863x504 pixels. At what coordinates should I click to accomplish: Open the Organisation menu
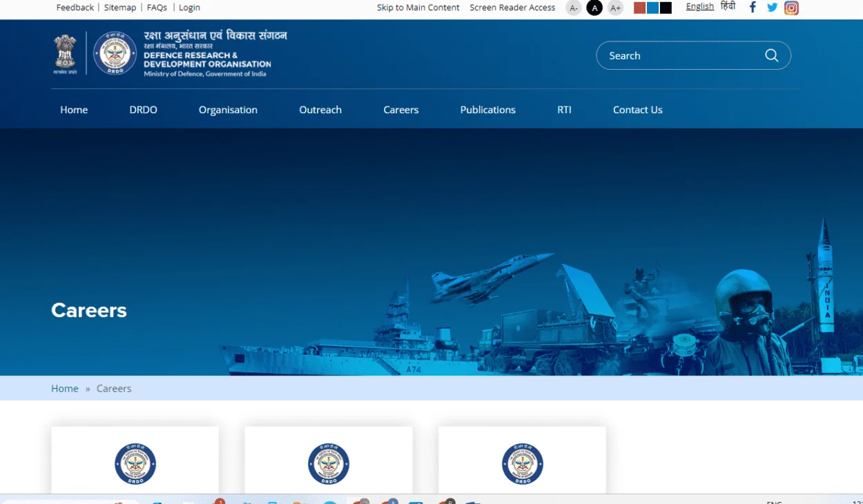pos(228,110)
